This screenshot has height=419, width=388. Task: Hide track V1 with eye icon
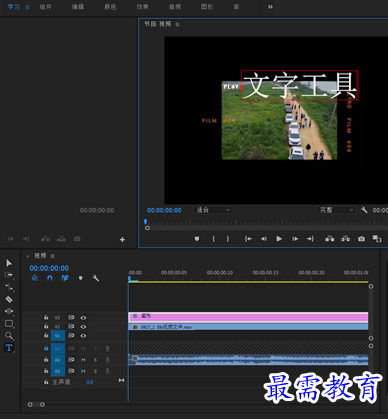pyautogui.click(x=83, y=336)
